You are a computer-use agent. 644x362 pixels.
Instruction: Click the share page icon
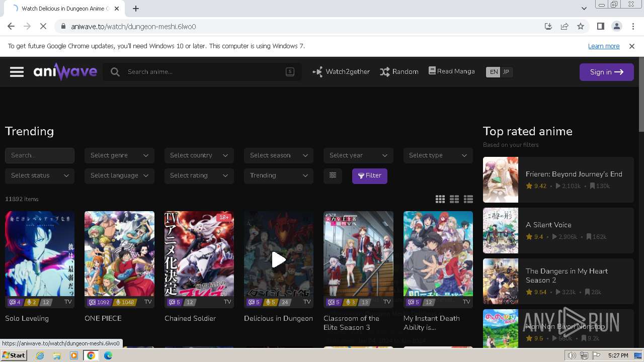coord(565,27)
